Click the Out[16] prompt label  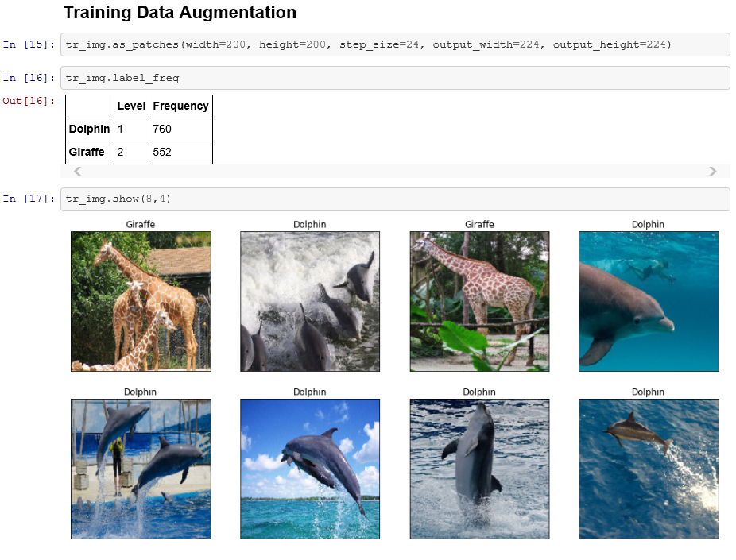point(29,101)
